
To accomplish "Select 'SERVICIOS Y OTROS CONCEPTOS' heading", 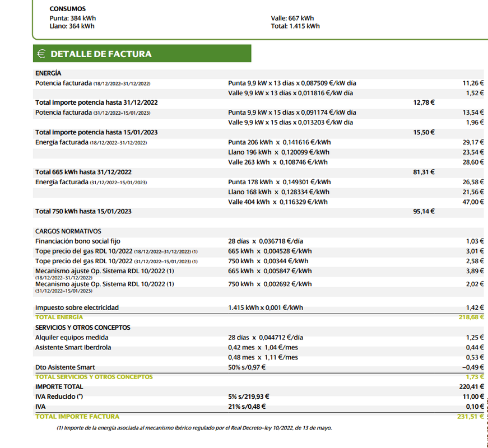I will (83, 328).
